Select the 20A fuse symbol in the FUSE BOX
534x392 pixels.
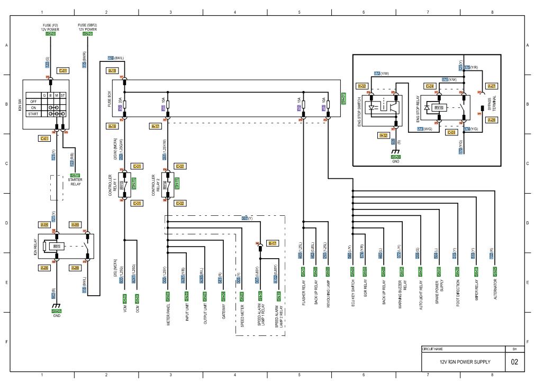coord(125,104)
